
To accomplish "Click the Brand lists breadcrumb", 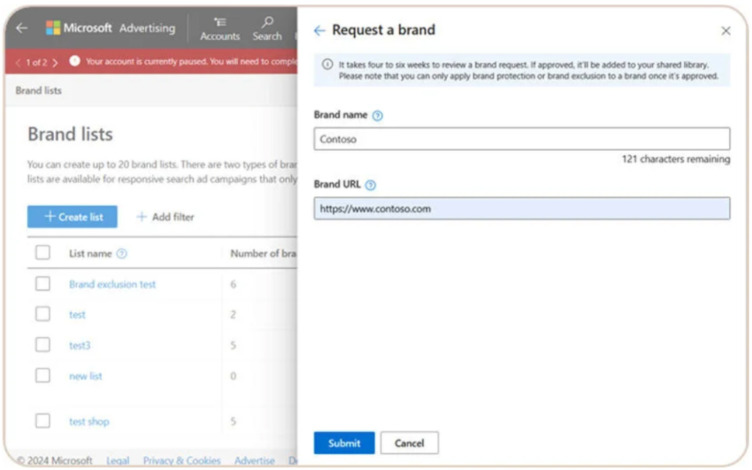I will (38, 91).
